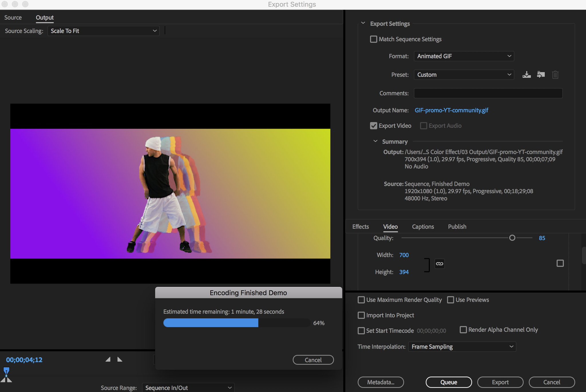The width and height of the screenshot is (586, 392).
Task: Open the Source Scaling dropdown
Action: pyautogui.click(x=103, y=31)
